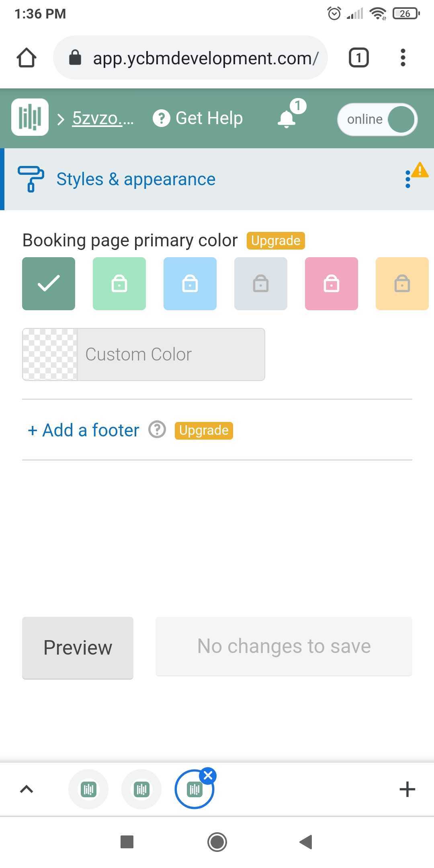434x868 pixels.
Task: Click the paint roller Styles icon
Action: [x=31, y=179]
